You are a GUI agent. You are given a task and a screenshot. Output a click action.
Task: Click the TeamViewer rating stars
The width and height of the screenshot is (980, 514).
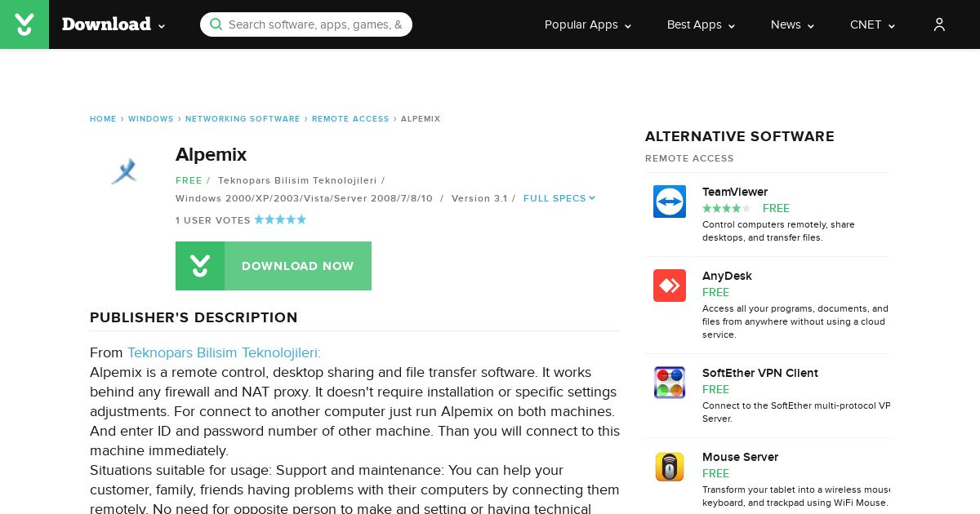coord(726,208)
